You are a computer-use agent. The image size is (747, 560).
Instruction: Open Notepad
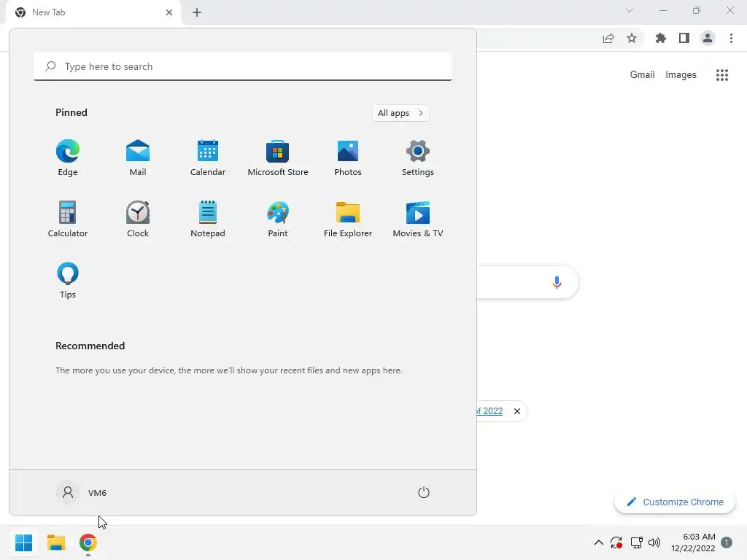pyautogui.click(x=208, y=219)
